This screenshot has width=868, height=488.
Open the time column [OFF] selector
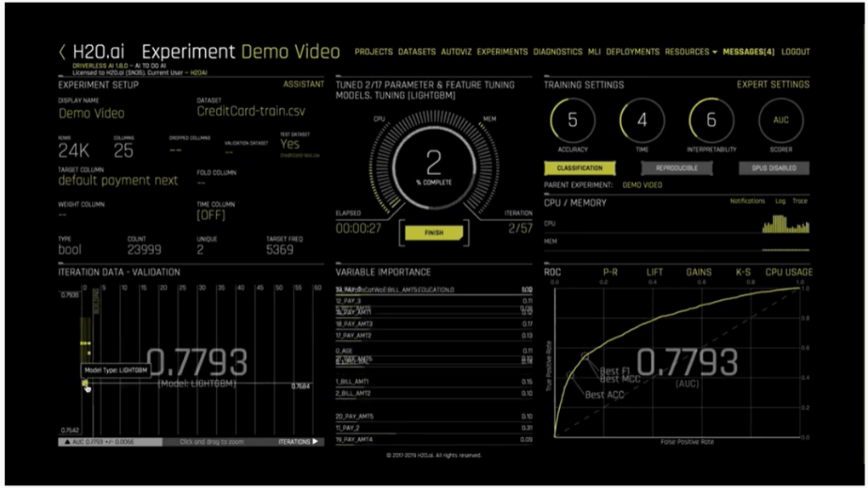[211, 215]
